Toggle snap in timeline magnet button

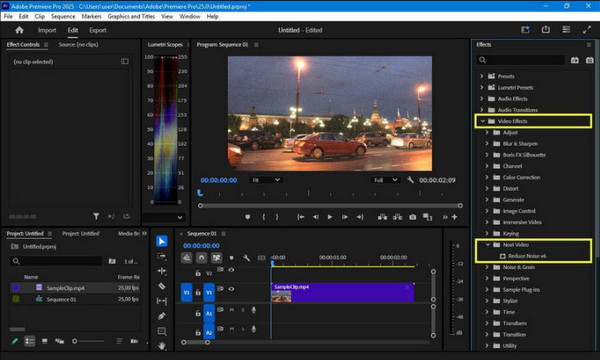pyautogui.click(x=201, y=258)
